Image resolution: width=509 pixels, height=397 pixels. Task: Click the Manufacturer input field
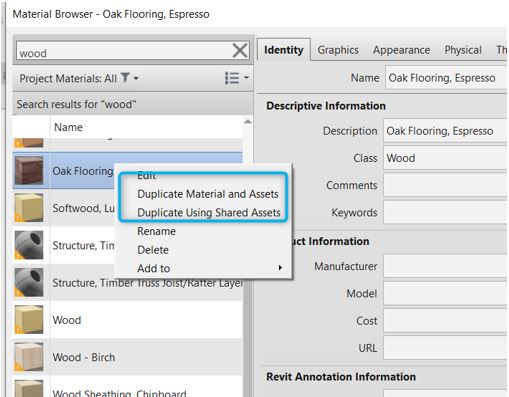click(x=445, y=266)
